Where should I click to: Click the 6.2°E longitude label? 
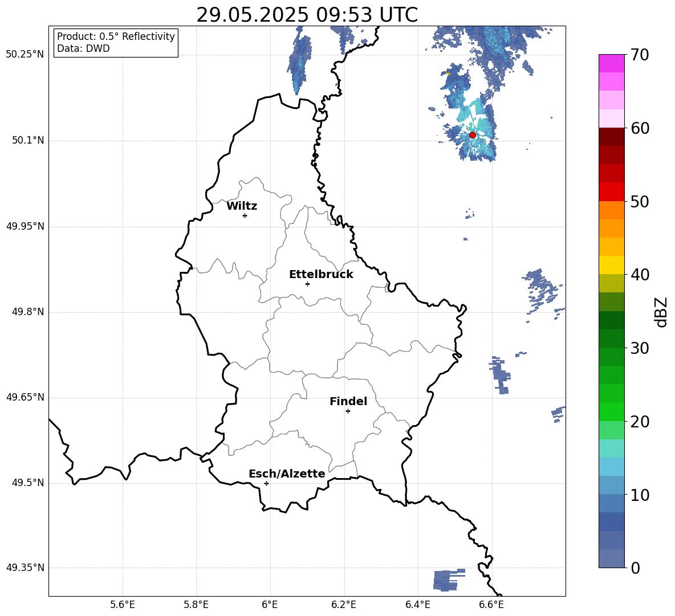tap(344, 605)
